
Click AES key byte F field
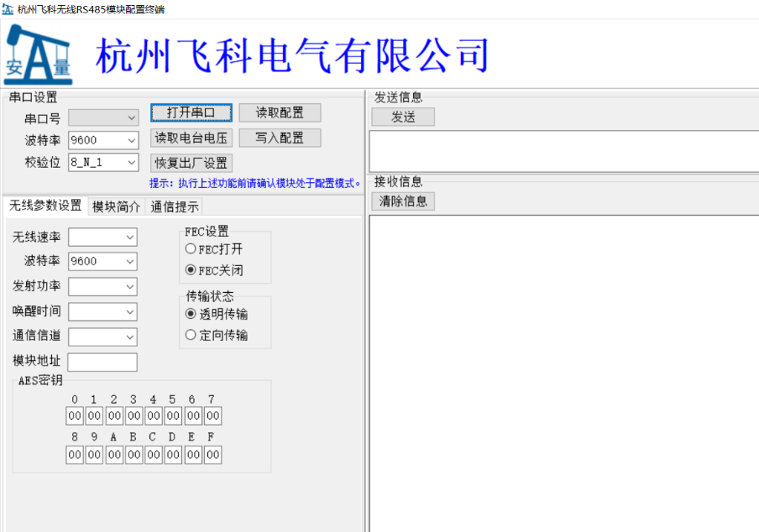(213, 455)
